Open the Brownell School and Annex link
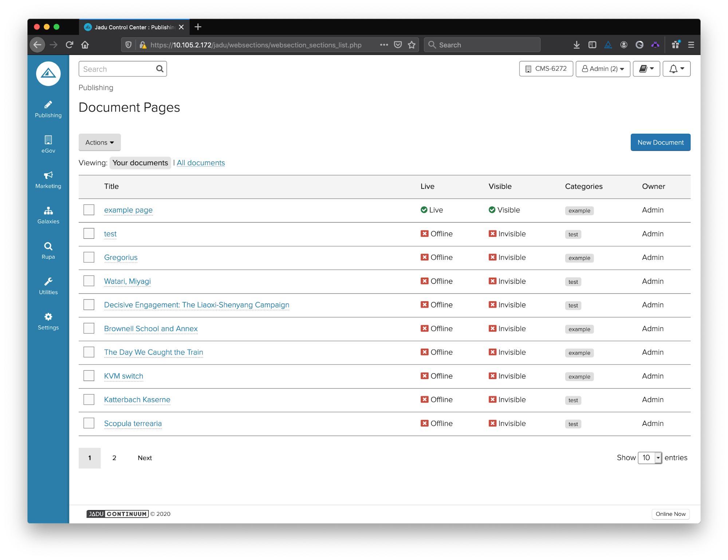 coord(151,329)
